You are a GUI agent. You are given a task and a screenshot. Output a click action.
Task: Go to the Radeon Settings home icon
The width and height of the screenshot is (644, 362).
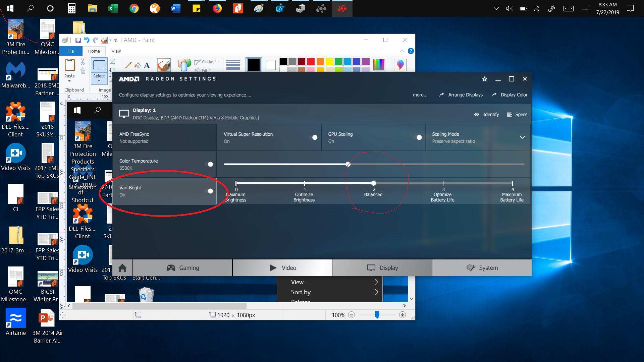pos(122,268)
